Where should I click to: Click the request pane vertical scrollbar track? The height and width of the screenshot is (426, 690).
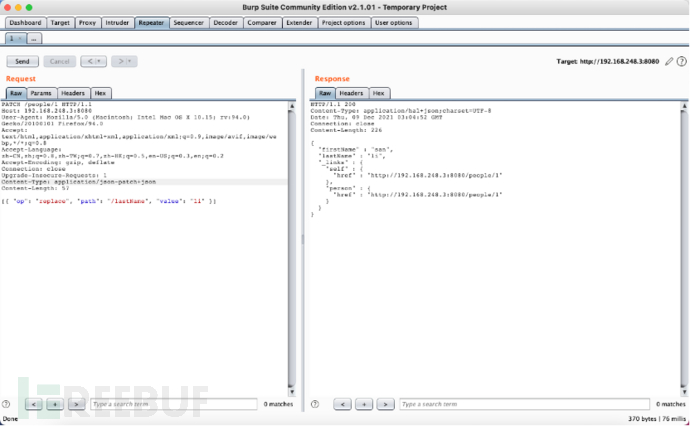point(292,249)
